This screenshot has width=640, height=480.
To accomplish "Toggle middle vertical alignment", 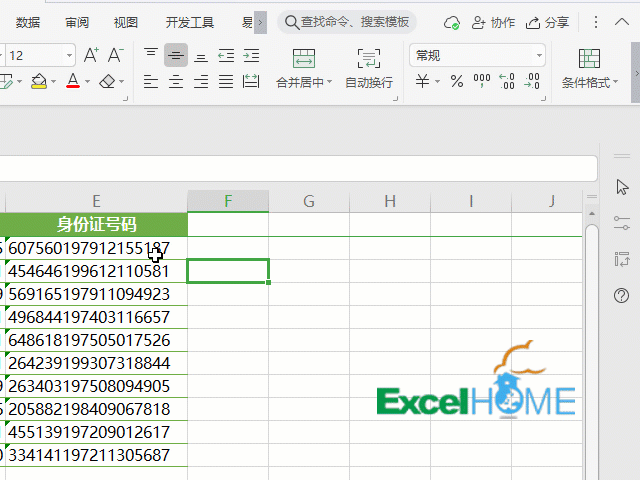I will coord(176,55).
